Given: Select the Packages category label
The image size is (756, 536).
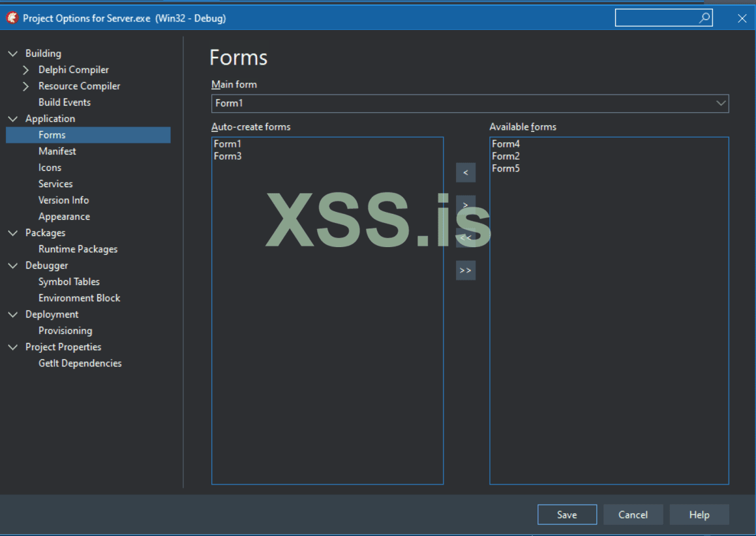Looking at the screenshot, I should pyautogui.click(x=45, y=233).
